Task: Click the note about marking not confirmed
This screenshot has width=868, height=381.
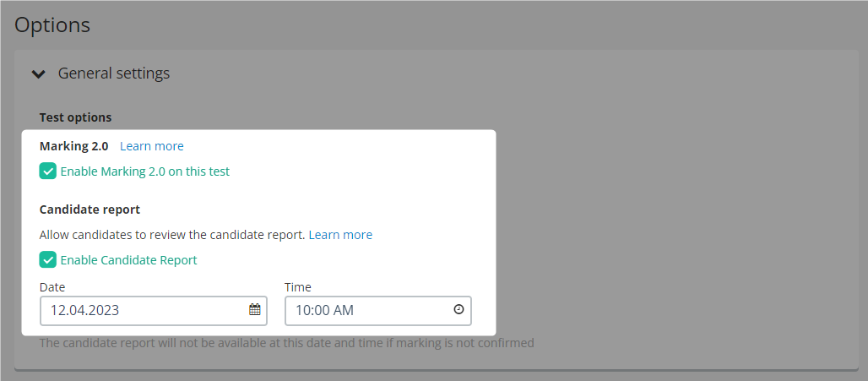Action: click(286, 343)
